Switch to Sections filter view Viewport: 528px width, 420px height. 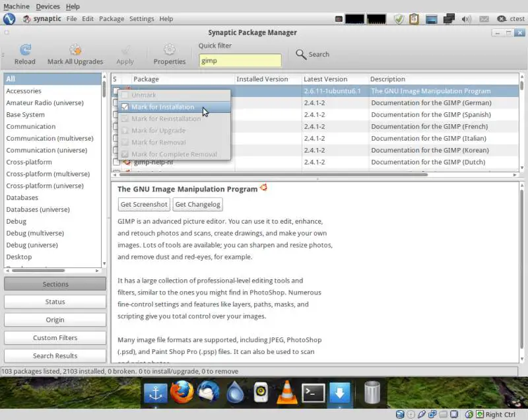(x=55, y=284)
